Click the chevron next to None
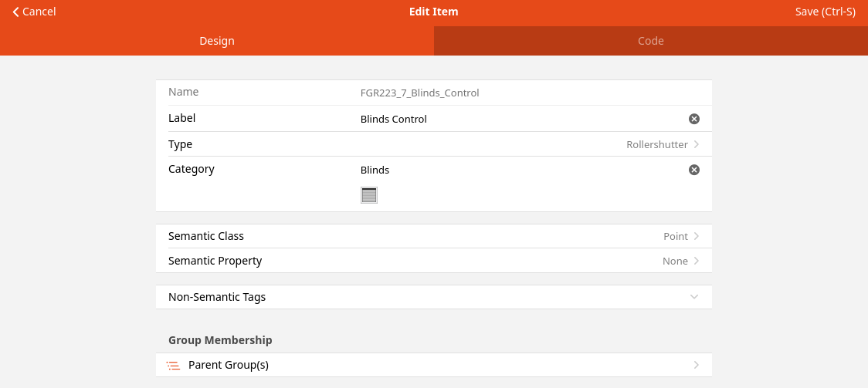Image resolution: width=868 pixels, height=388 pixels. point(697,261)
